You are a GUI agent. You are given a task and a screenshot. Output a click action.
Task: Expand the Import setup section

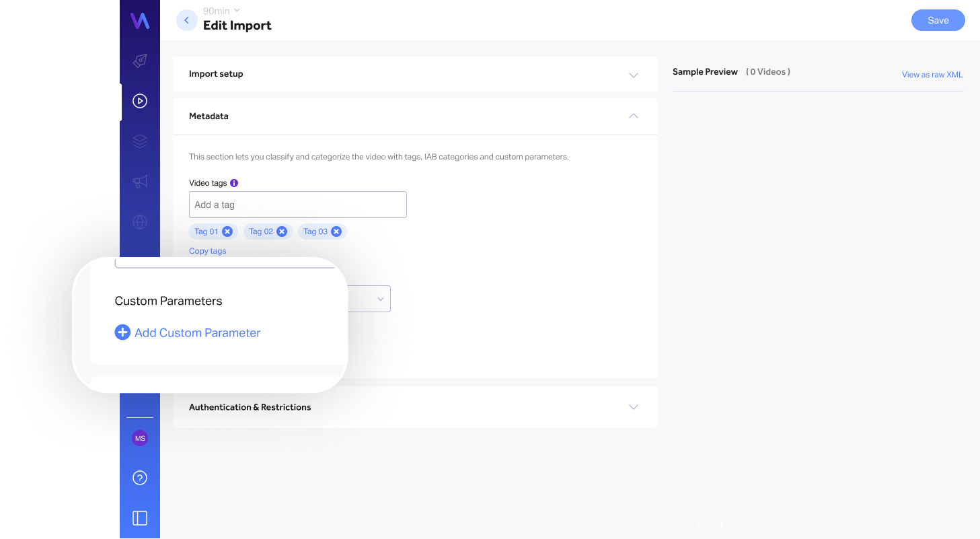pyautogui.click(x=415, y=74)
